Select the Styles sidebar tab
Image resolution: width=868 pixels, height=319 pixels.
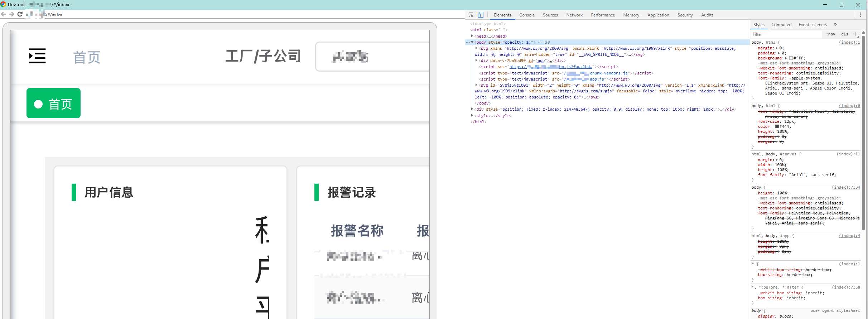(x=759, y=25)
